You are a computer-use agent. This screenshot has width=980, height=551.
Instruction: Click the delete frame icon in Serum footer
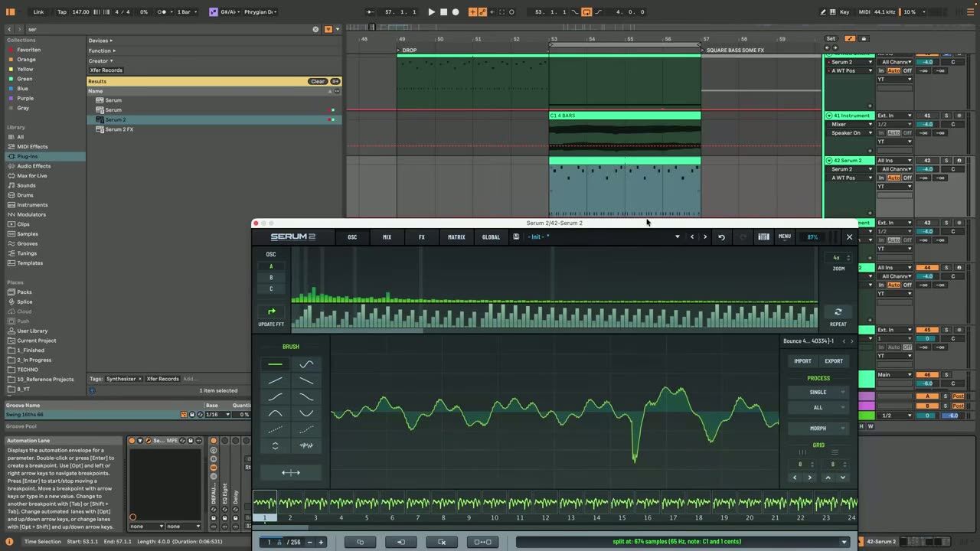442,542
